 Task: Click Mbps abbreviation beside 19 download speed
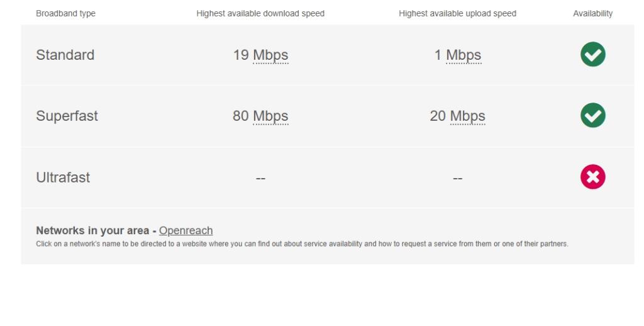coord(270,55)
